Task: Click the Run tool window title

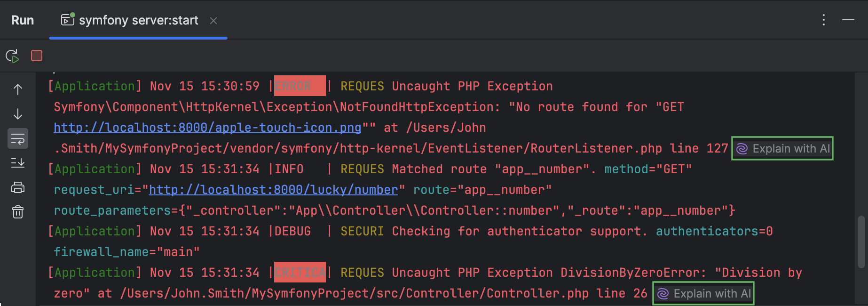Action: tap(23, 20)
